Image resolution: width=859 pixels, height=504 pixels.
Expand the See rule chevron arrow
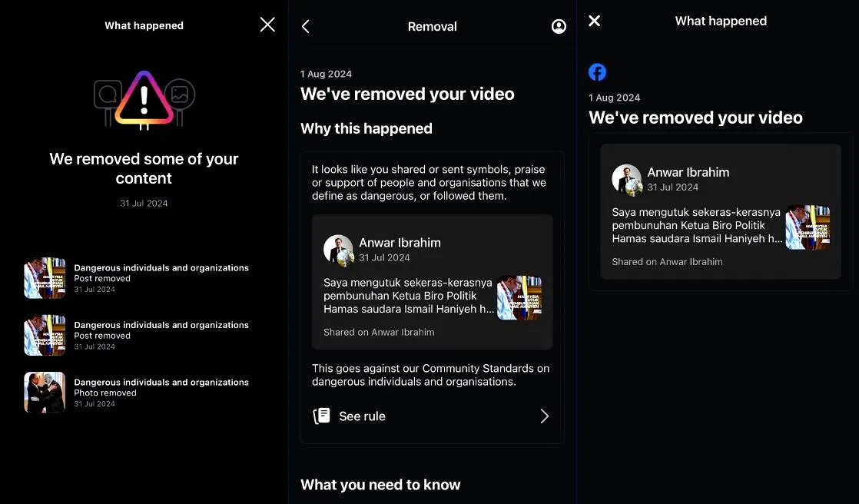(x=544, y=416)
